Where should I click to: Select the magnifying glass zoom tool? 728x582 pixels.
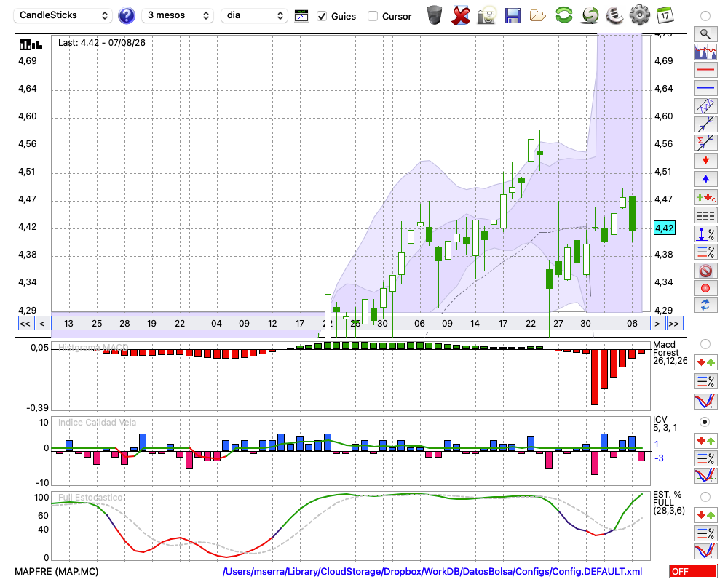(x=705, y=34)
